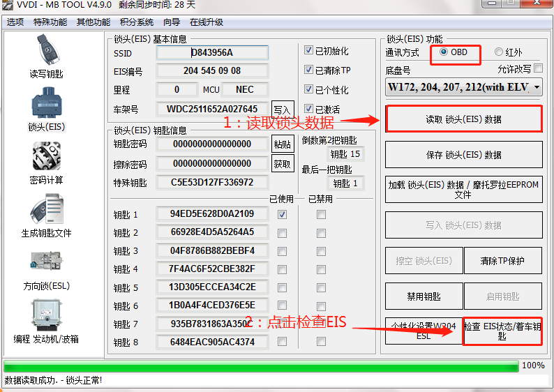Click the status text 数据读取成功. - 锁头正常!

pos(53,380)
